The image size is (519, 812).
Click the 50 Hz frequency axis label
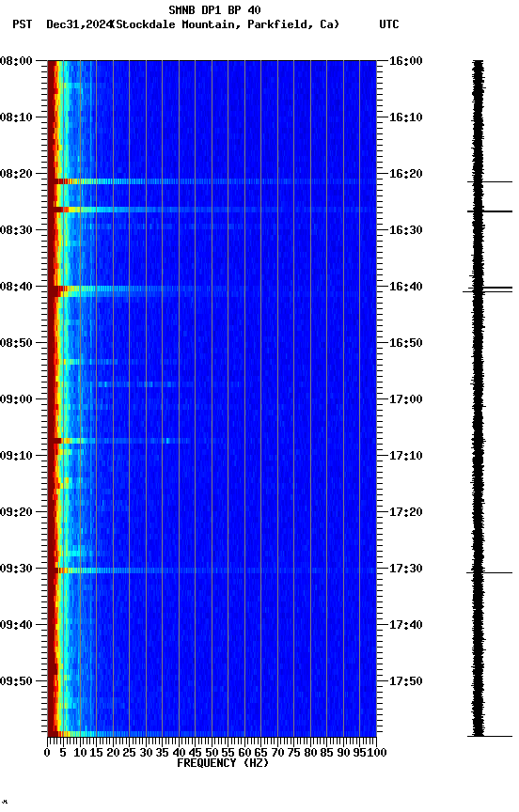click(212, 753)
